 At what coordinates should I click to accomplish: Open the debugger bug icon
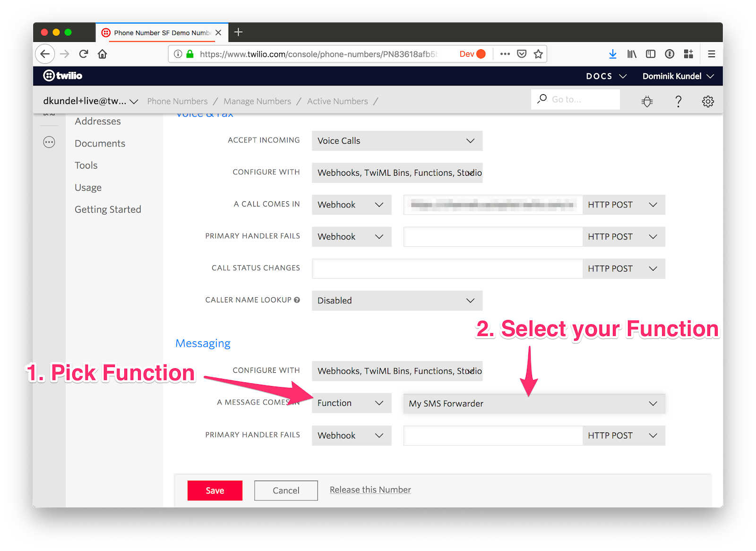(x=647, y=101)
